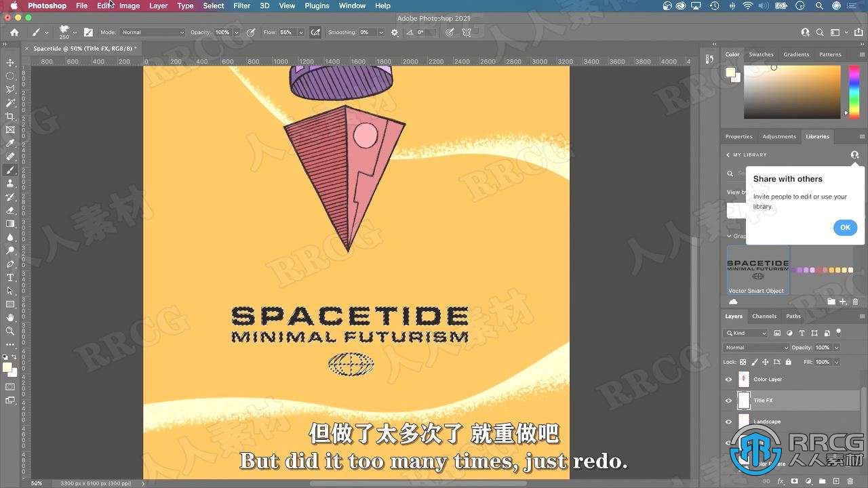868x488 pixels.
Task: Select the Brush tool in toolbar
Action: [10, 170]
